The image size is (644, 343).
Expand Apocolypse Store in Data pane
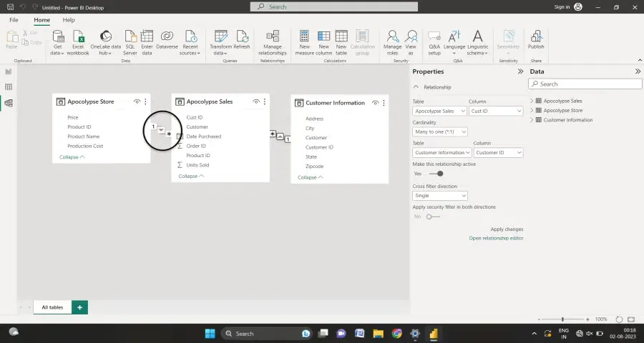pos(532,110)
